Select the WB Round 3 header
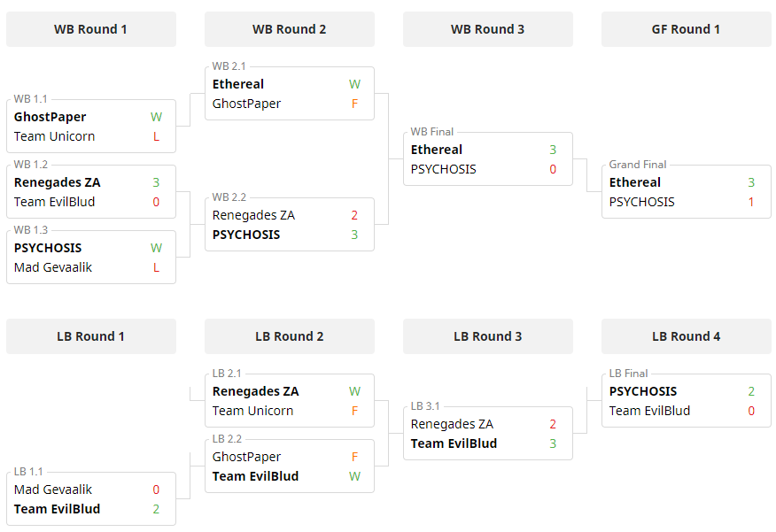 [x=487, y=29]
